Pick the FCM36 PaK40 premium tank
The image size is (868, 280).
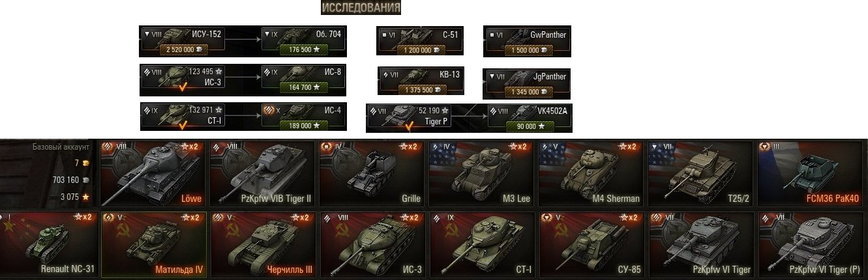click(812, 174)
